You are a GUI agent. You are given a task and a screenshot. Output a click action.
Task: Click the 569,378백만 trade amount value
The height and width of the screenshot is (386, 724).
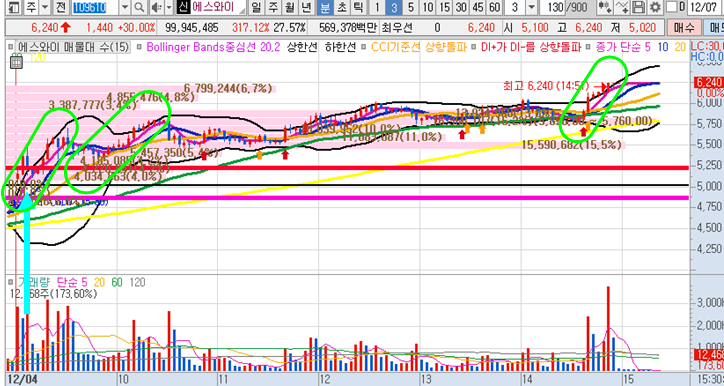347,28
